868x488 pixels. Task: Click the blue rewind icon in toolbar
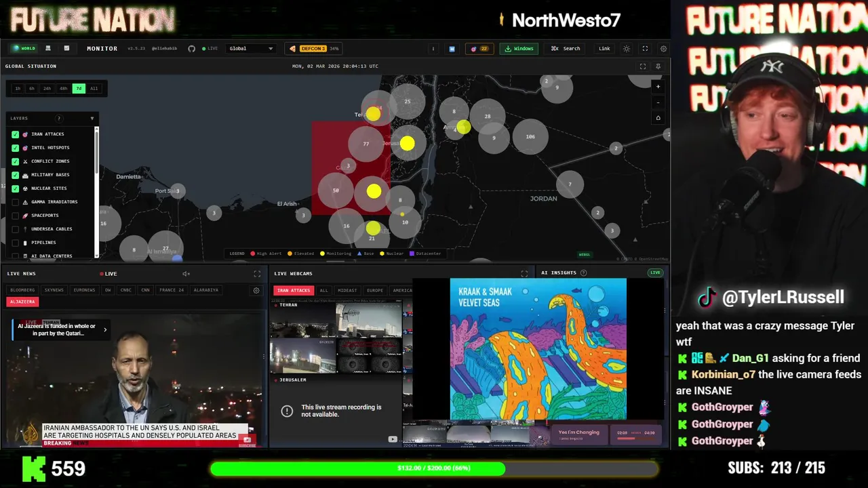(x=452, y=49)
